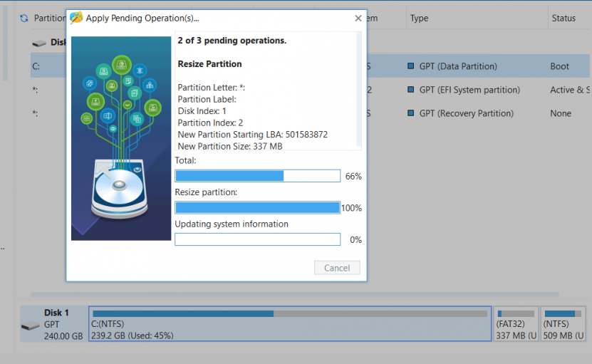
Task: Click the Disk 1 drive icon in disk map
Action: pos(31,326)
